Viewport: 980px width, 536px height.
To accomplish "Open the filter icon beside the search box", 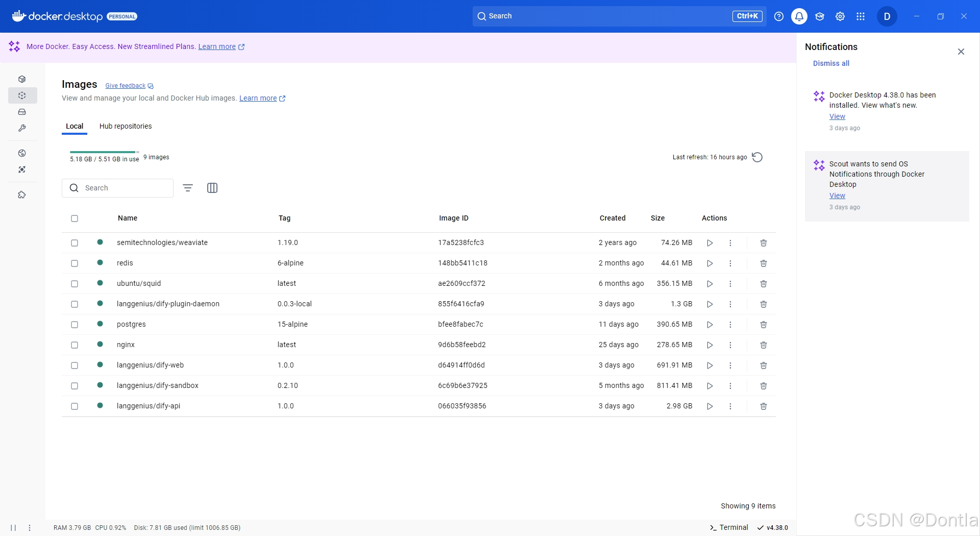I will pos(188,188).
